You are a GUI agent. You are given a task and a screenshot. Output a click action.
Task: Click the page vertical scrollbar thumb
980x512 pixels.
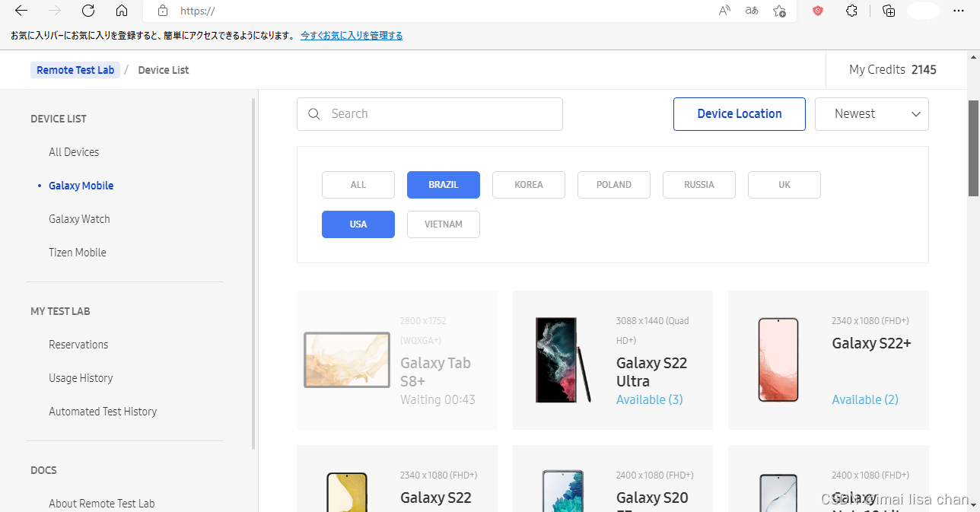(973, 148)
